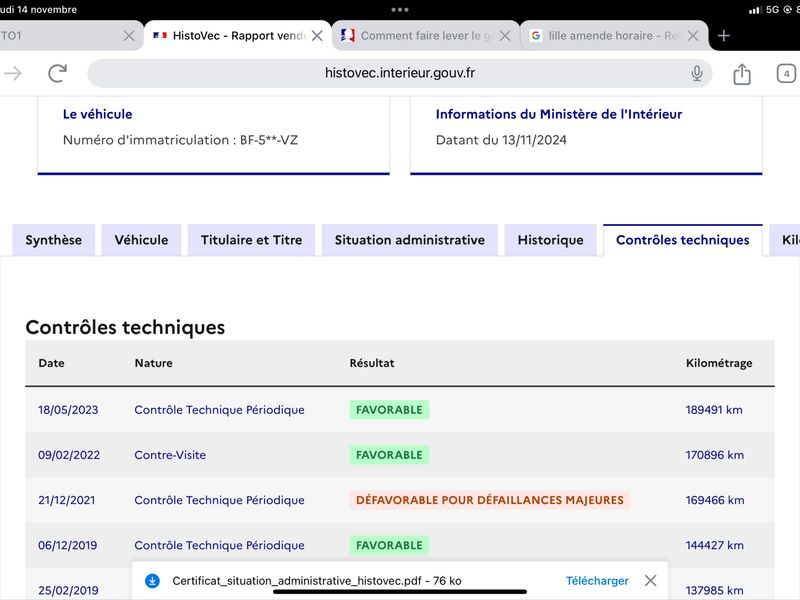This screenshot has height=600, width=800.
Task: Click the 'Contrôles techniques' section heading
Action: [125, 328]
